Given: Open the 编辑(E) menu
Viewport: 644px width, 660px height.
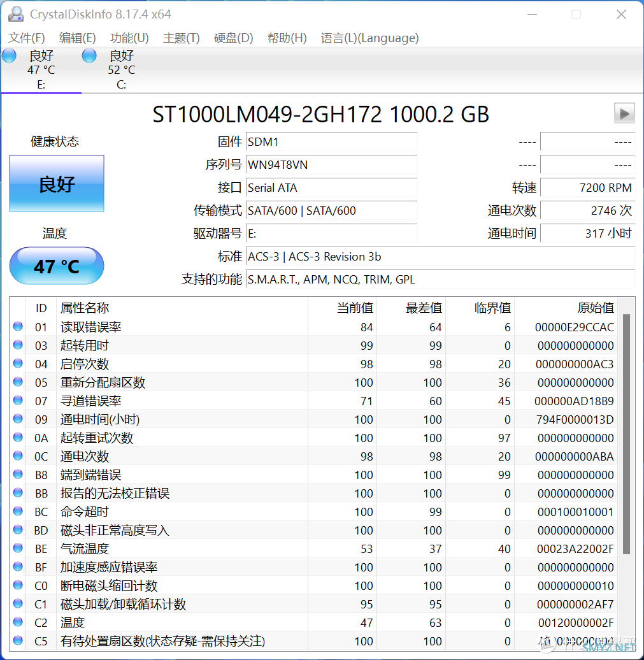Looking at the screenshot, I should click(78, 38).
